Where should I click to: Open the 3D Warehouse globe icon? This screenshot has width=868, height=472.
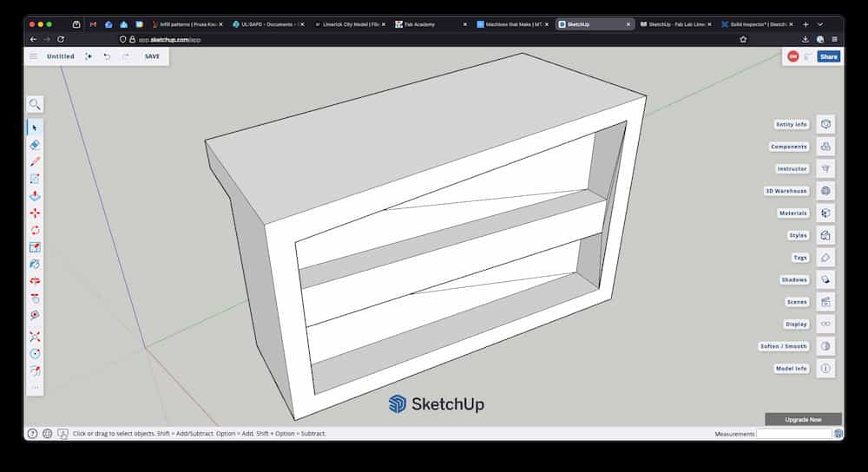click(825, 191)
